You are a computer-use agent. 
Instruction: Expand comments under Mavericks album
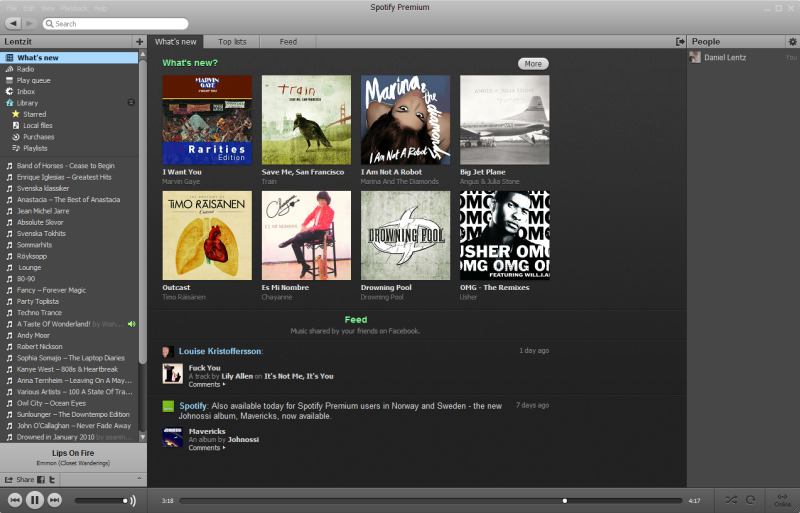pos(207,448)
